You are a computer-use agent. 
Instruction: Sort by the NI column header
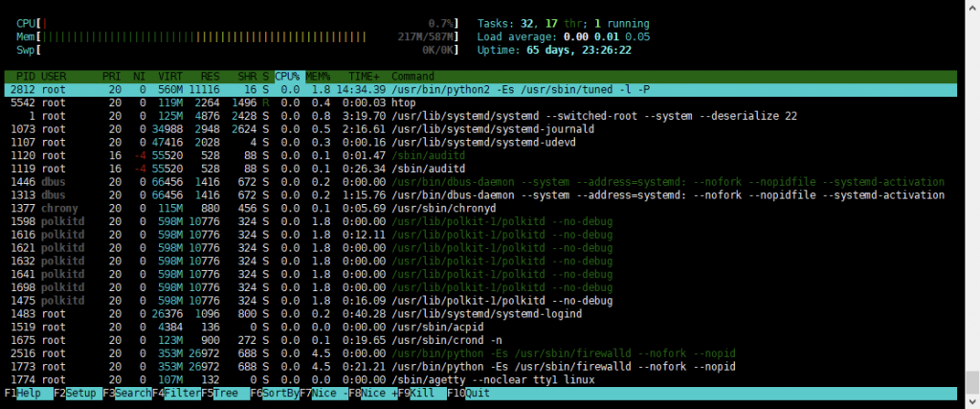tap(139, 77)
